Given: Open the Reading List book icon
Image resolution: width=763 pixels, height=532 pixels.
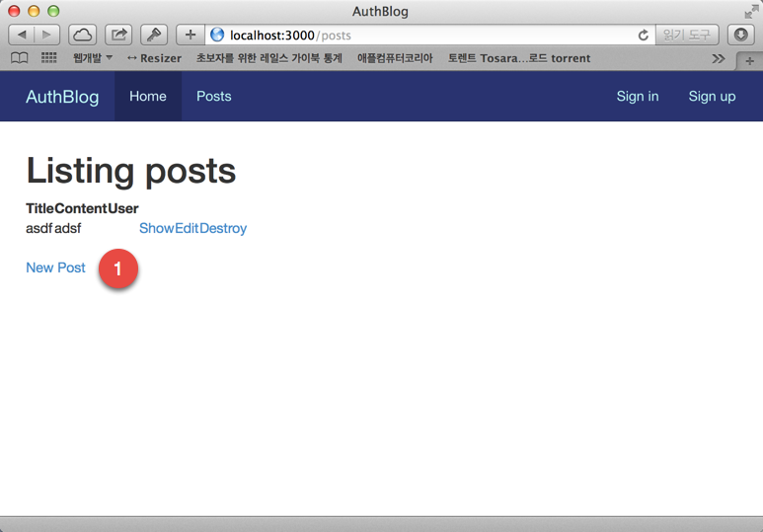Looking at the screenshot, I should 19,58.
